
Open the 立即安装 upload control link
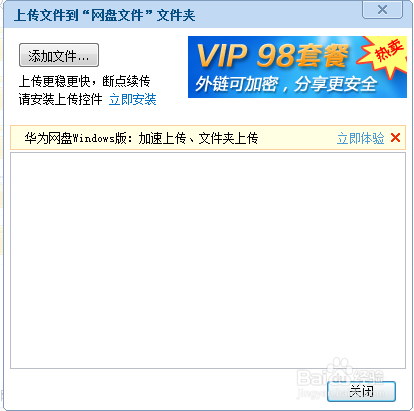pyautogui.click(x=133, y=99)
